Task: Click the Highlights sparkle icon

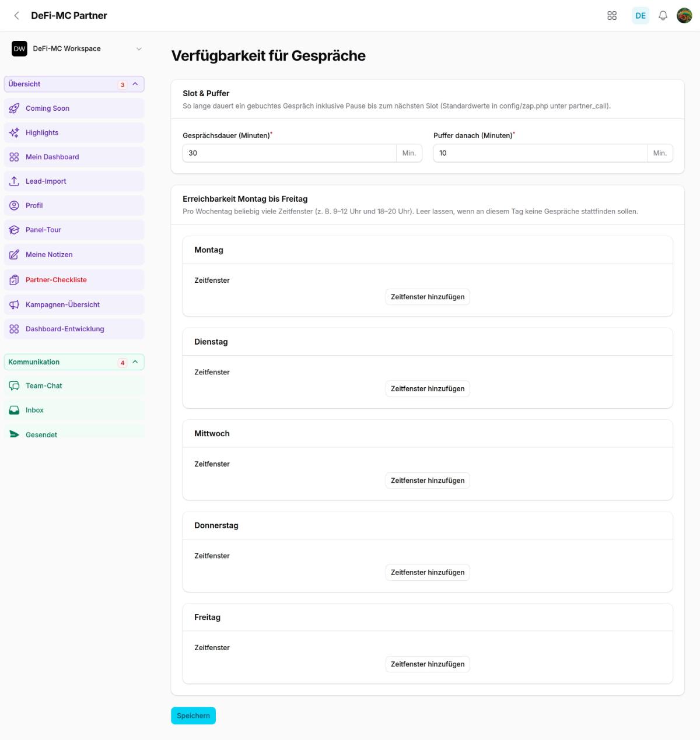Action: click(x=15, y=133)
